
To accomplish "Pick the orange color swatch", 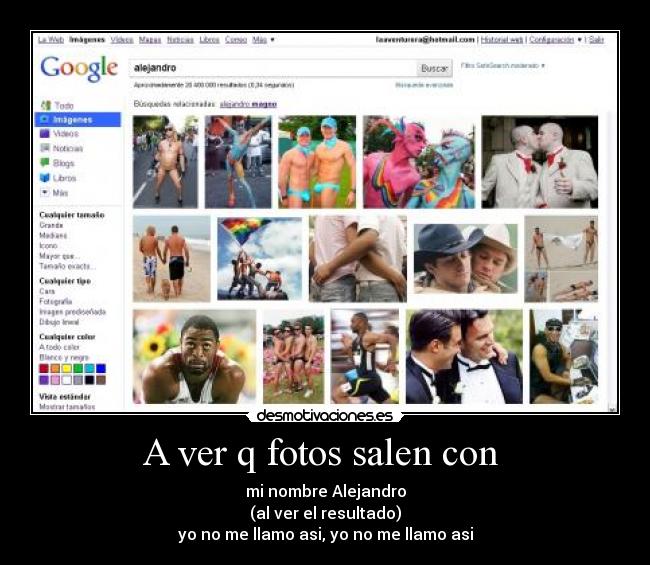I will coord(55,369).
